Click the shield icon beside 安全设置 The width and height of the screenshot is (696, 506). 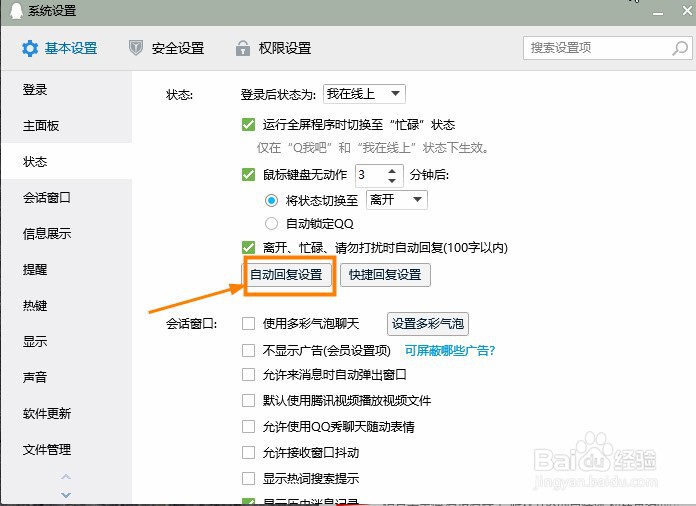[136, 47]
